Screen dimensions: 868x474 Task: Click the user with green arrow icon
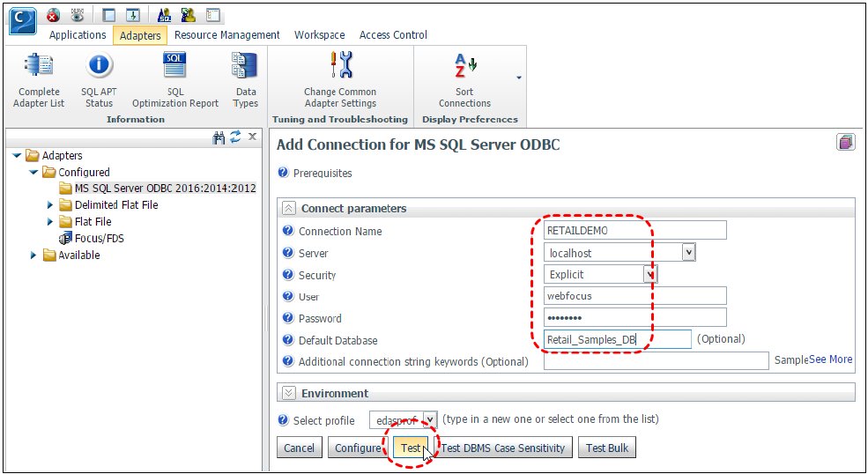[x=189, y=16]
